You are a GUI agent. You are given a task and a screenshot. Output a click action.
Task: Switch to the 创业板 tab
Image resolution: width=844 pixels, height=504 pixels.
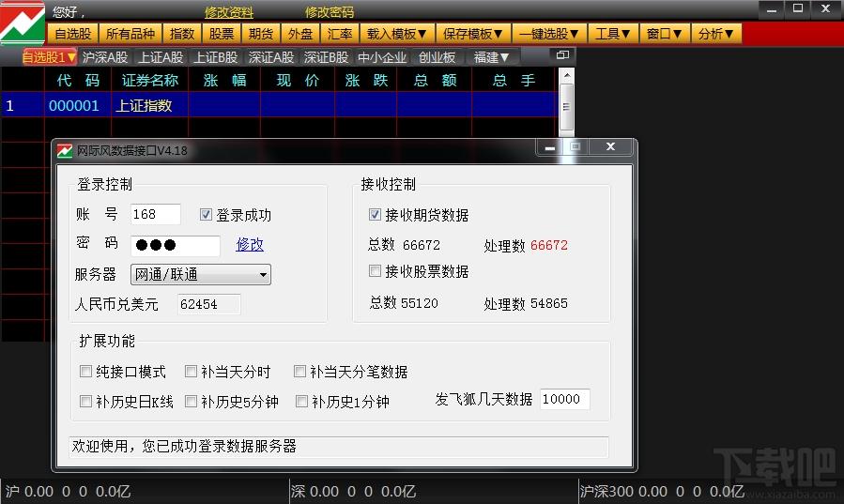[x=437, y=57]
